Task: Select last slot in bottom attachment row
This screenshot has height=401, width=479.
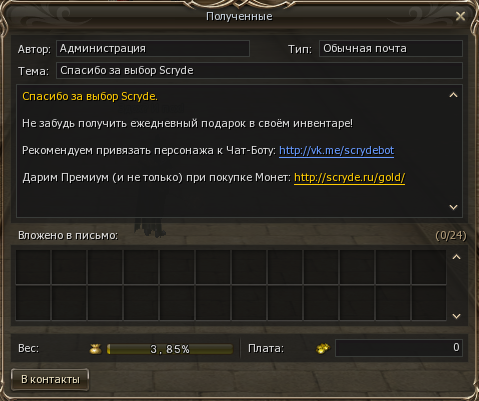Action: tap(429, 303)
